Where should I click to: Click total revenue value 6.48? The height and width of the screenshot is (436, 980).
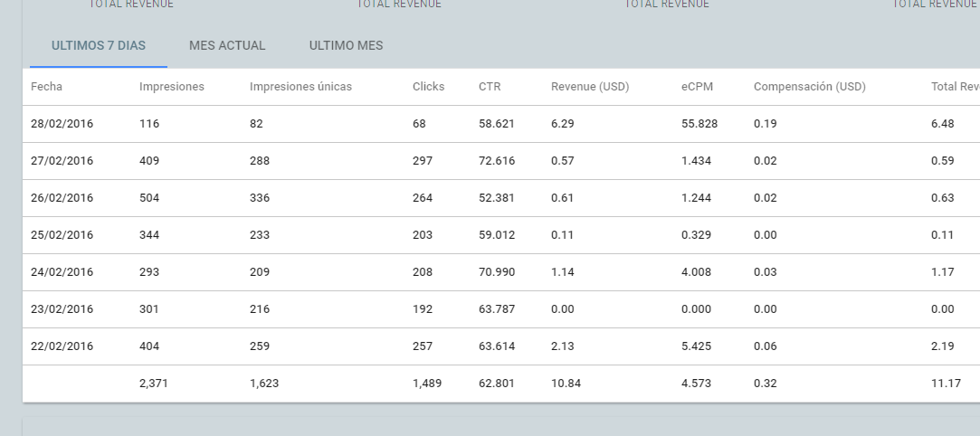pos(943,124)
